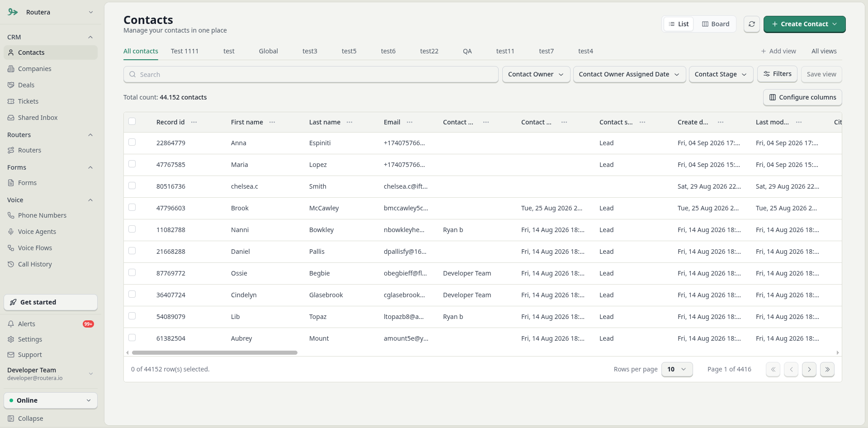Click the three-dot menu of the Record id column

click(x=194, y=122)
